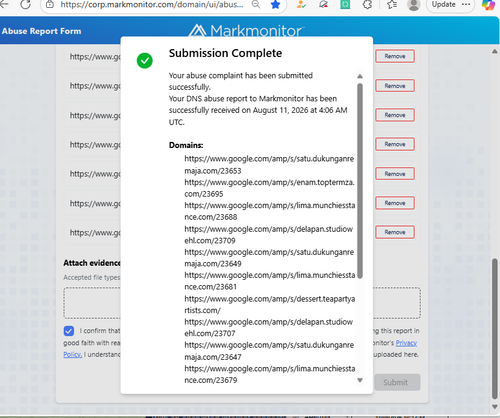Viewport: 500px width, 418px height.
Task: Click the site lock icon in address bar
Action: [50, 5]
